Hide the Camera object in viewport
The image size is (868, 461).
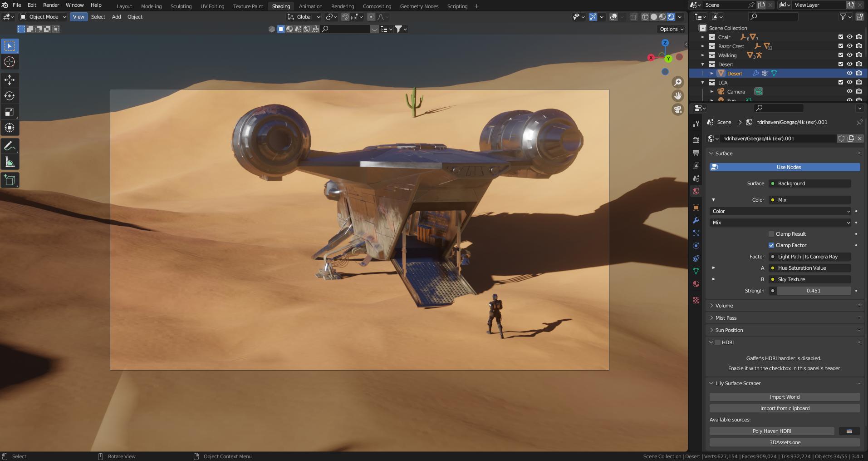[x=849, y=91]
